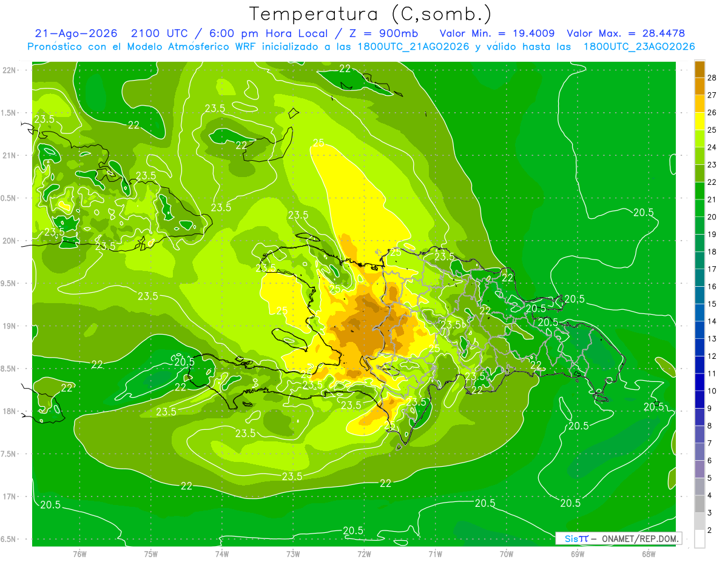Click the "75W" longitude axis label
The image size is (728, 562).
click(150, 554)
